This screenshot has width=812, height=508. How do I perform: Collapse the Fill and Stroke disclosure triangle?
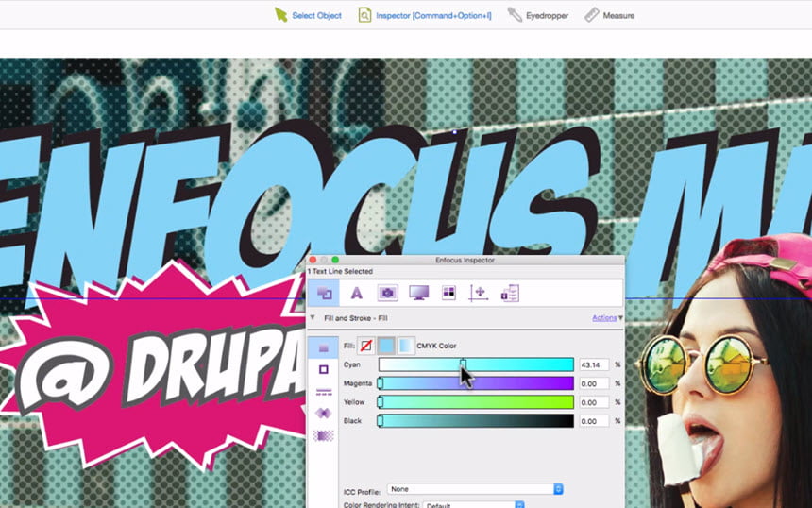click(313, 317)
